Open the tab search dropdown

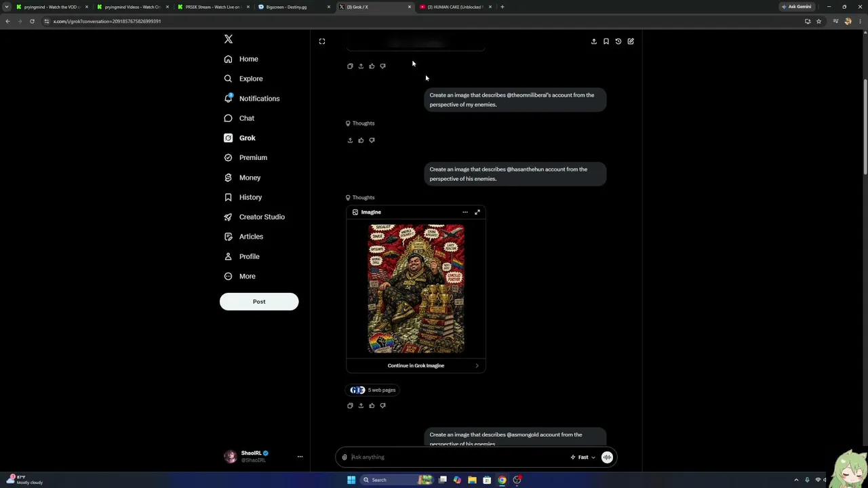[7, 7]
